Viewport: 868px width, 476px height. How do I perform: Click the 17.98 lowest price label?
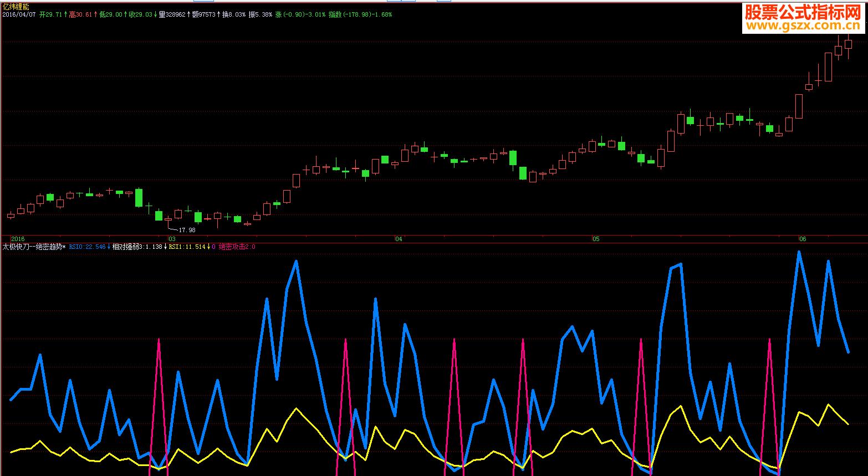(187, 230)
